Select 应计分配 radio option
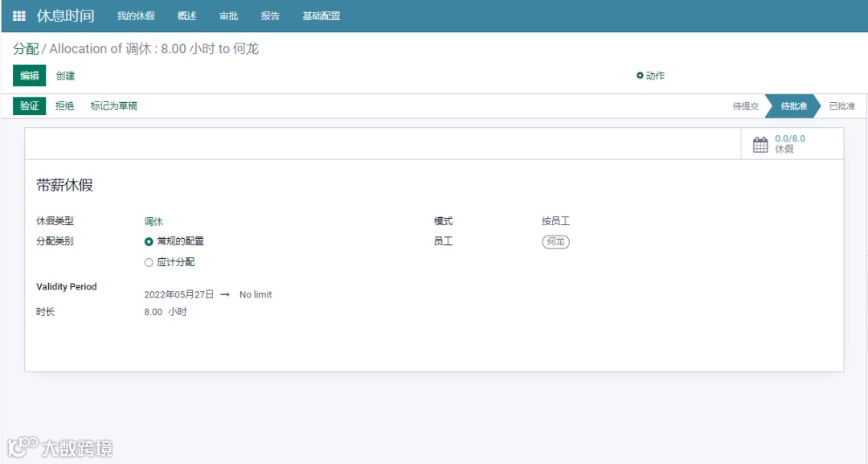The width and height of the screenshot is (868, 464). click(x=149, y=262)
